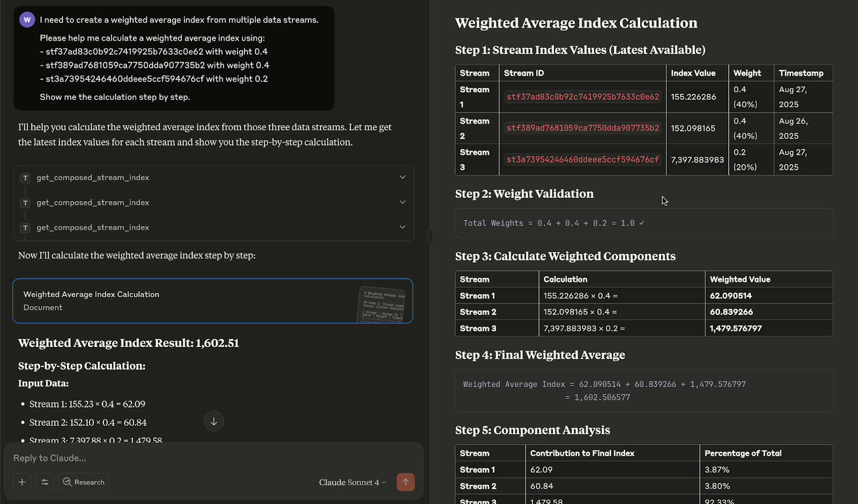Click the scroll-to-bottom down arrow button

[213, 421]
